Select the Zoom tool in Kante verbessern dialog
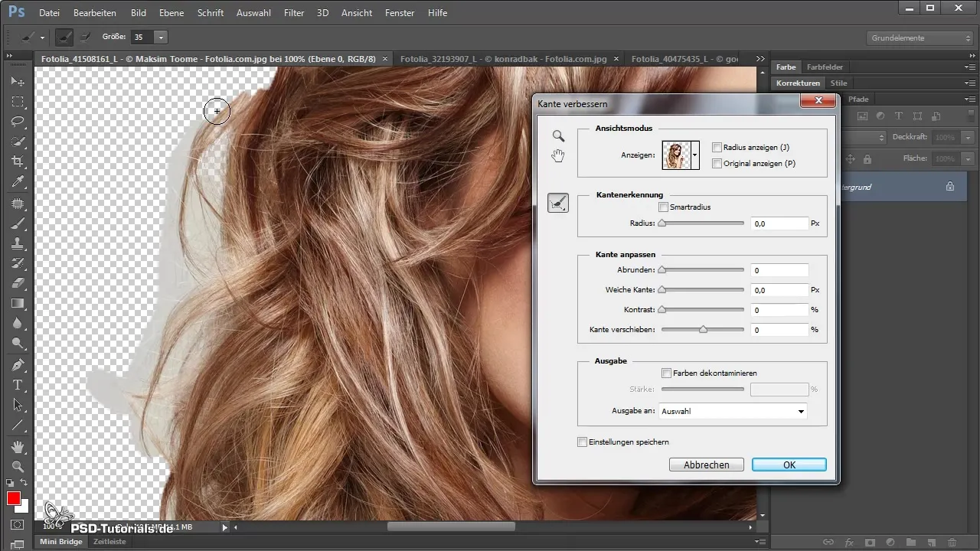Viewport: 980px width, 551px height. tap(559, 136)
